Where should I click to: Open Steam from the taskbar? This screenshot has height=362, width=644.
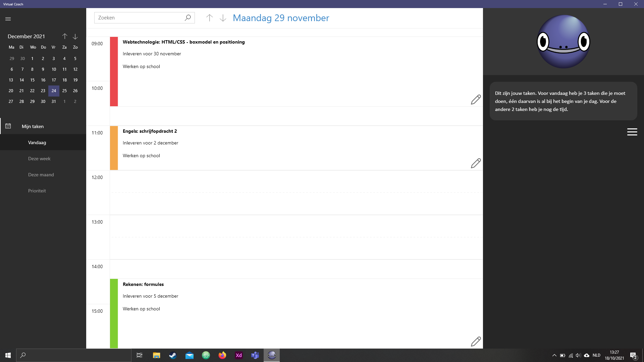click(173, 355)
